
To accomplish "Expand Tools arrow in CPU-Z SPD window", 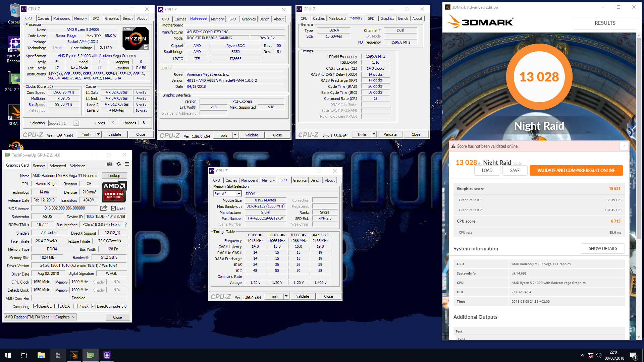I will pos(286,296).
